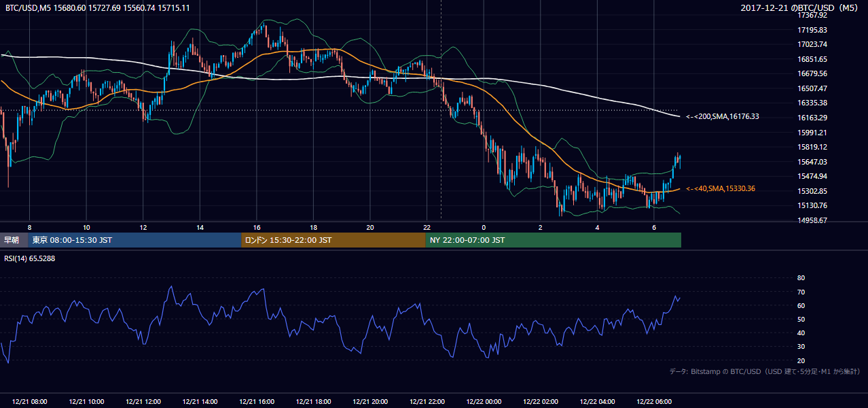868x408 pixels.
Task: Click price axis value 17195.83
Action: (812, 30)
